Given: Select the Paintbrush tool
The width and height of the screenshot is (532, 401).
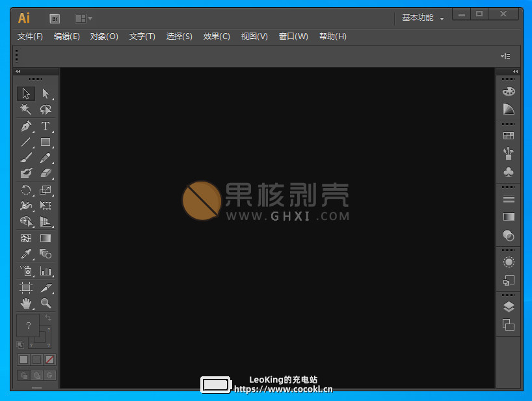Looking at the screenshot, I should [26, 158].
